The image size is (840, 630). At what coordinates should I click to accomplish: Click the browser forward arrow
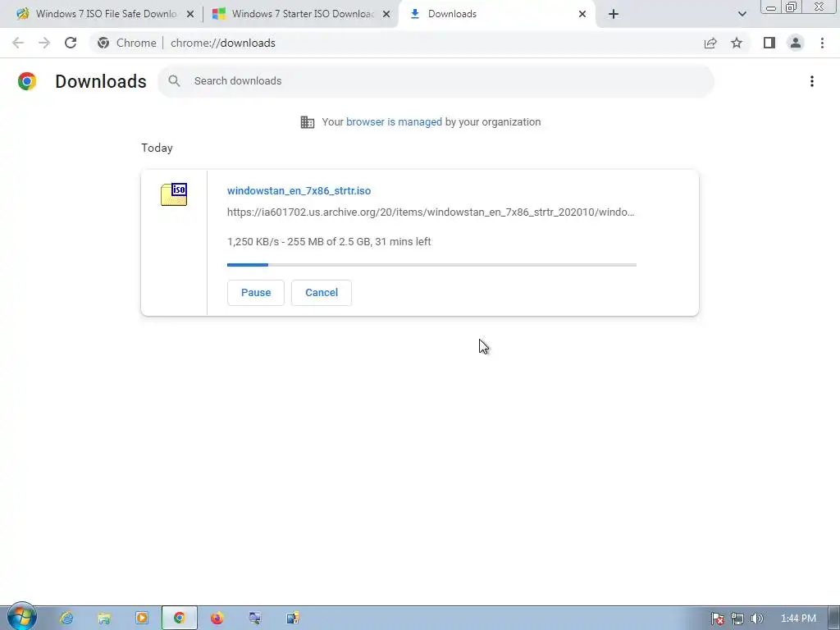pyautogui.click(x=44, y=43)
